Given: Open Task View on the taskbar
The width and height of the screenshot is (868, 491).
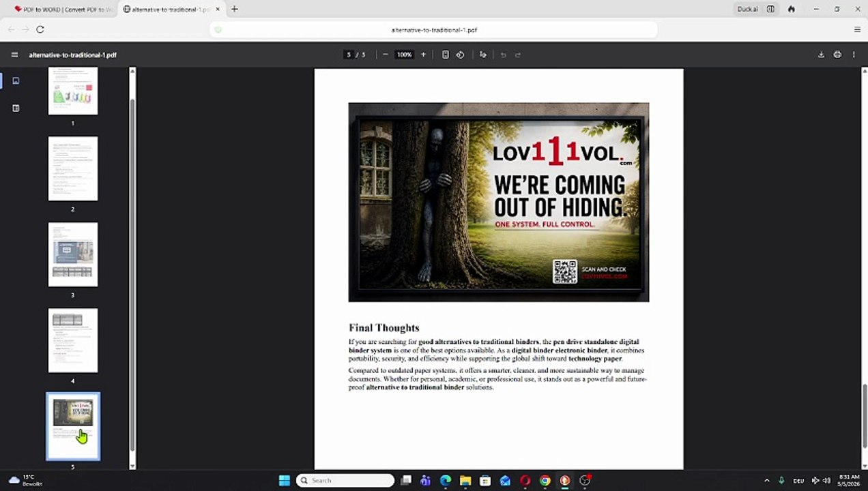Looking at the screenshot, I should 406,480.
